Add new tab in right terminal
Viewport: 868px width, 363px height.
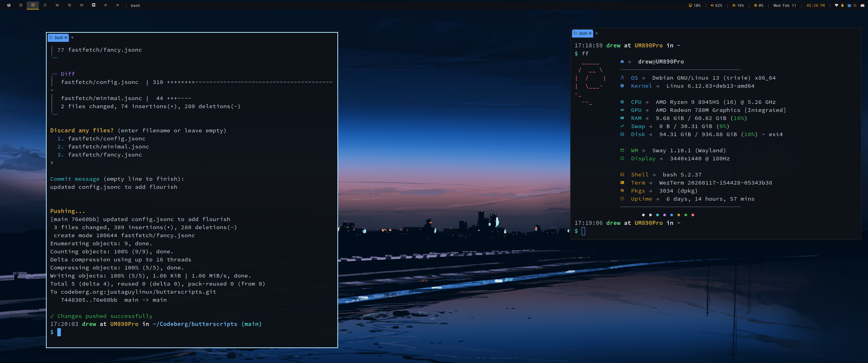(597, 33)
